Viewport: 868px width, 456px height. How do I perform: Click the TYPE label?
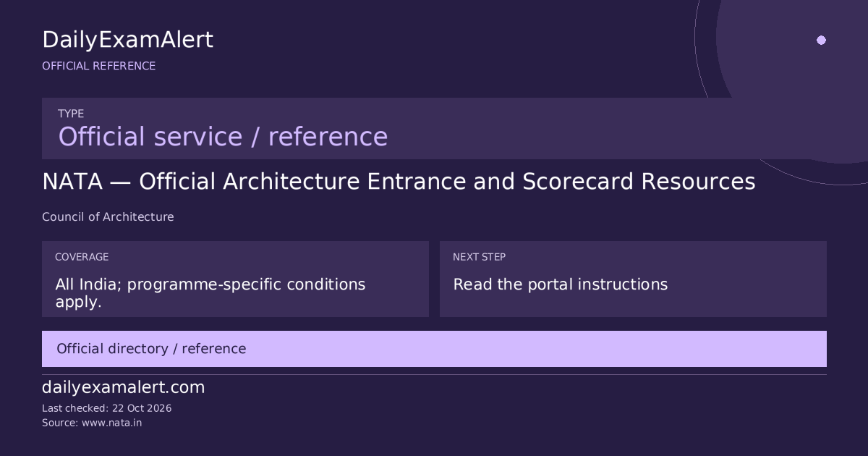(x=71, y=114)
